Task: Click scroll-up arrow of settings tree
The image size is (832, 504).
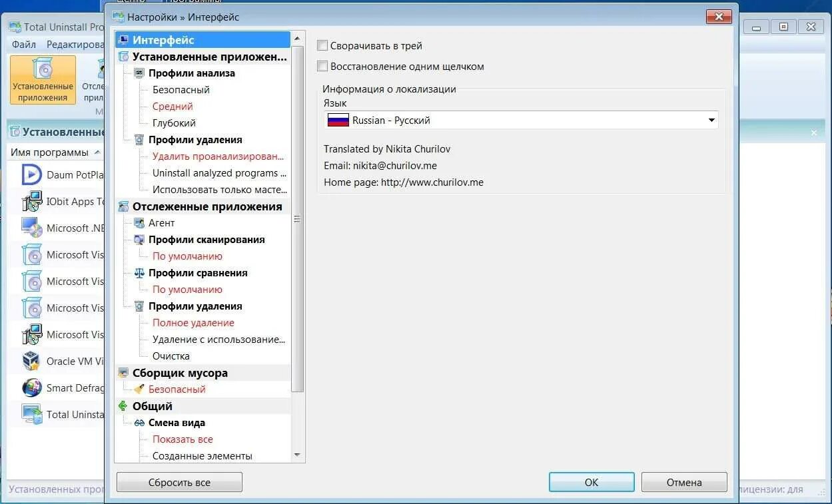Action: (x=297, y=39)
